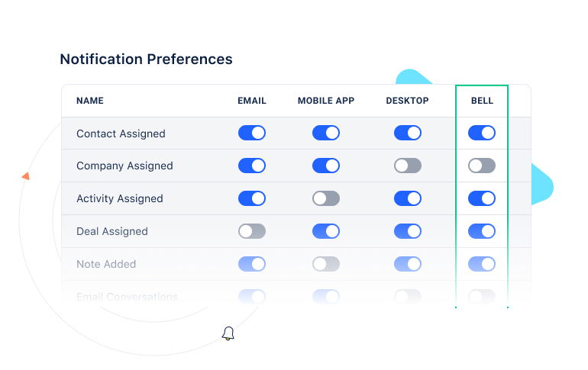Image resolution: width=588 pixels, height=370 pixels.
Task: Click the EMAIL column header
Action: [251, 101]
